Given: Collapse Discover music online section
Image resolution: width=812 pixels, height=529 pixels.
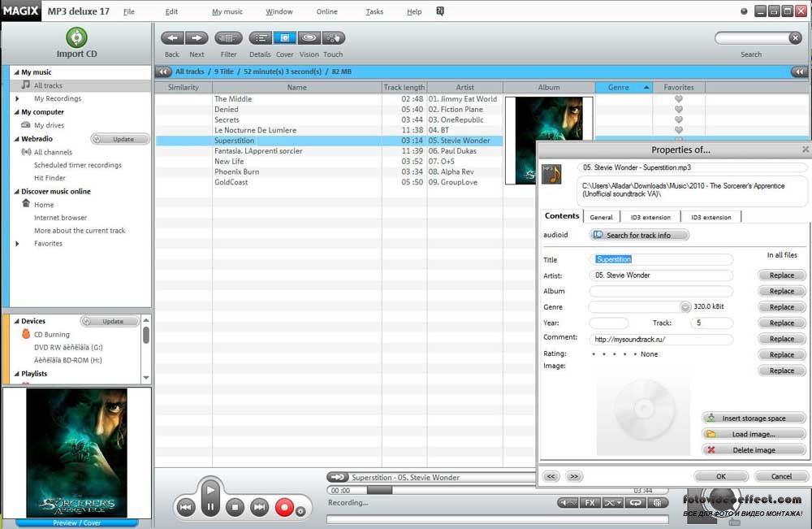Looking at the screenshot, I should [x=16, y=191].
